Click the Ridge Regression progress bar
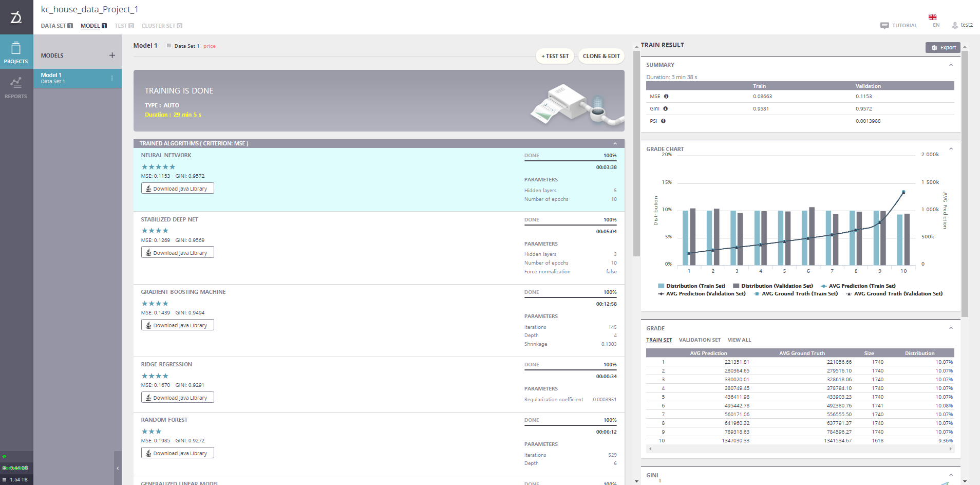Image resolution: width=980 pixels, height=485 pixels. 571,370
